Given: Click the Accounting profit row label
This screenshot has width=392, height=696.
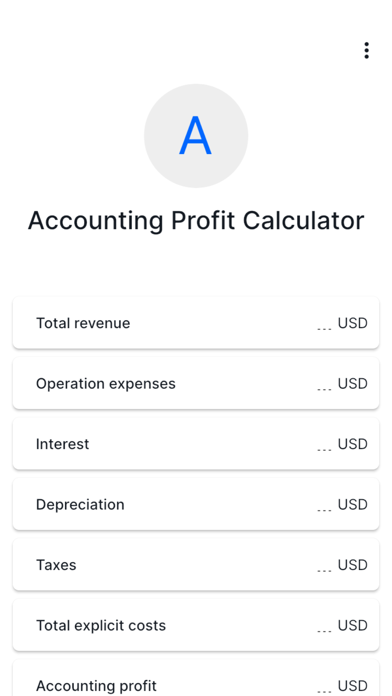Looking at the screenshot, I should (x=96, y=686).
